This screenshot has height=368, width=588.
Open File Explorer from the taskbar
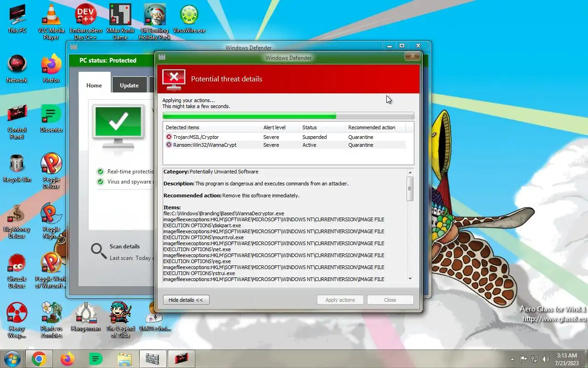[x=124, y=359]
